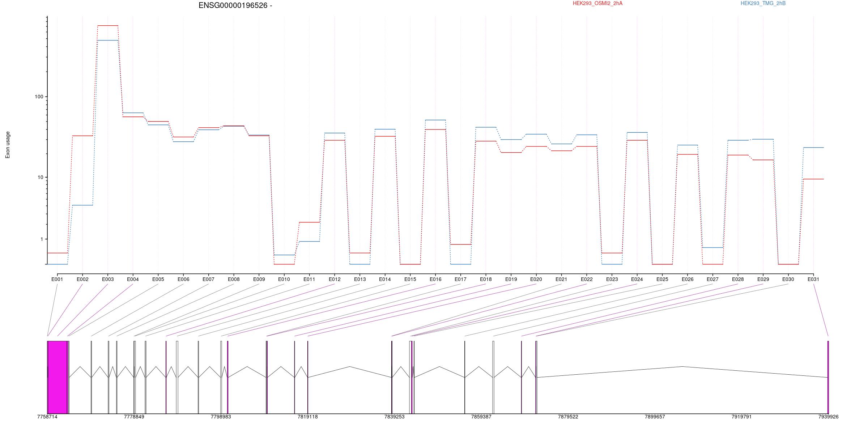868x434 pixels.
Task: Select exon label E030
Action: click(x=788, y=279)
